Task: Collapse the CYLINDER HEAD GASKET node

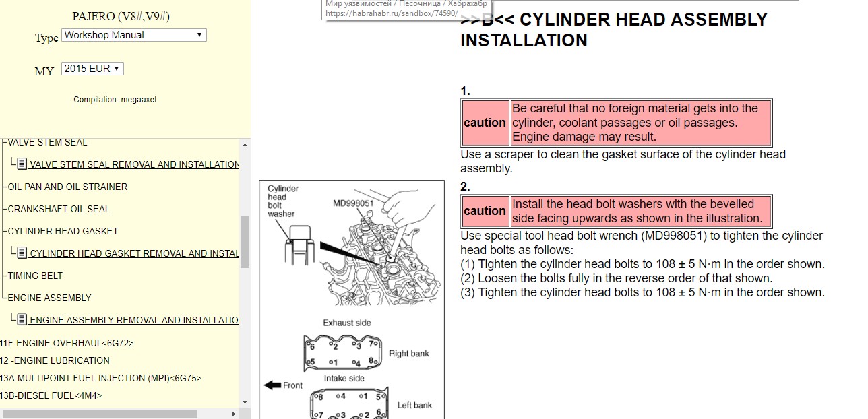Action: (63, 231)
